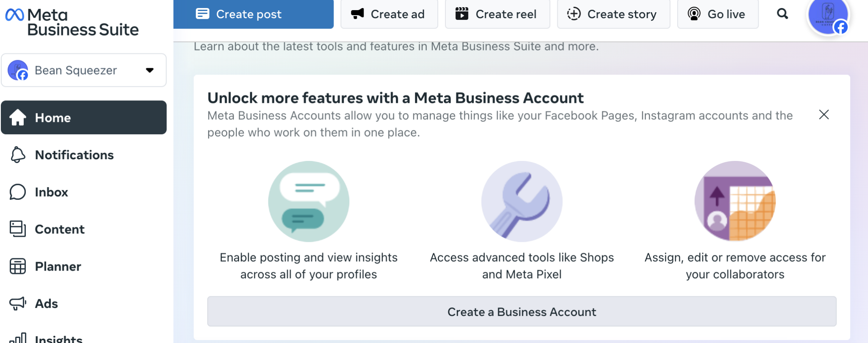
Task: Open the Notifications panel from the sidebar
Action: (x=74, y=155)
